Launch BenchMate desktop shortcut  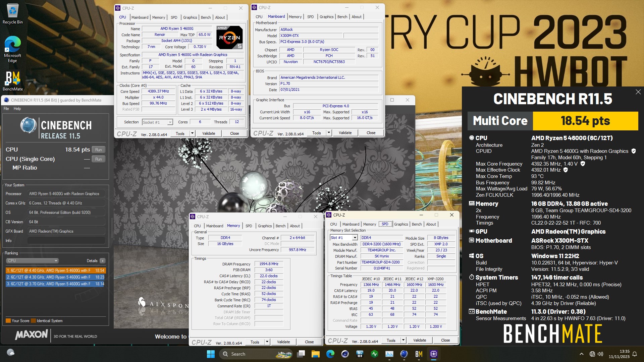pos(13,81)
